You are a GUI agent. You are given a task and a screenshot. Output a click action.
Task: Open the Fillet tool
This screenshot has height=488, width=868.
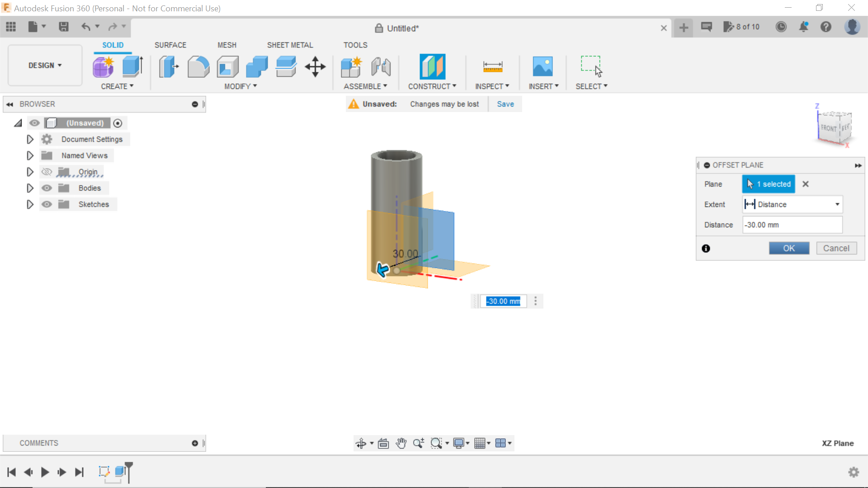198,66
